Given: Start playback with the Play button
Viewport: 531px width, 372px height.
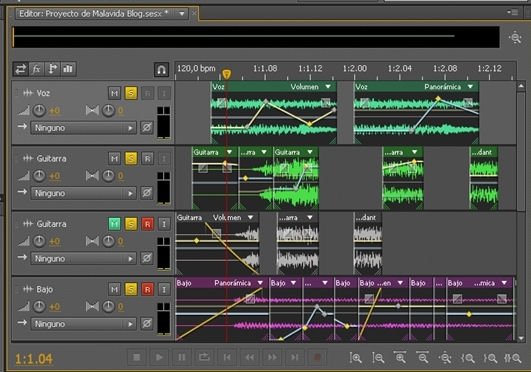Looking at the screenshot, I should (x=159, y=357).
